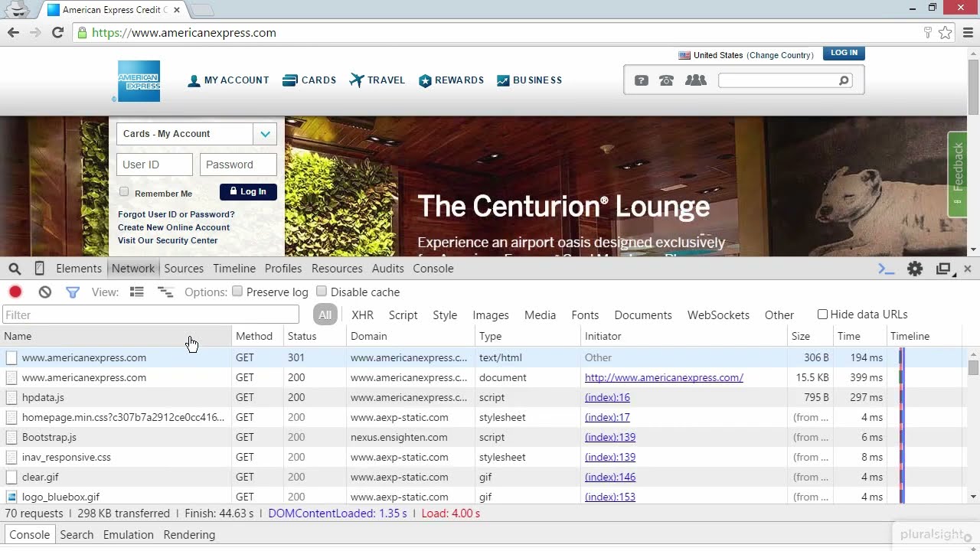This screenshot has width=980, height=551.
Task: Open DevTools settings gear icon
Action: tap(915, 269)
